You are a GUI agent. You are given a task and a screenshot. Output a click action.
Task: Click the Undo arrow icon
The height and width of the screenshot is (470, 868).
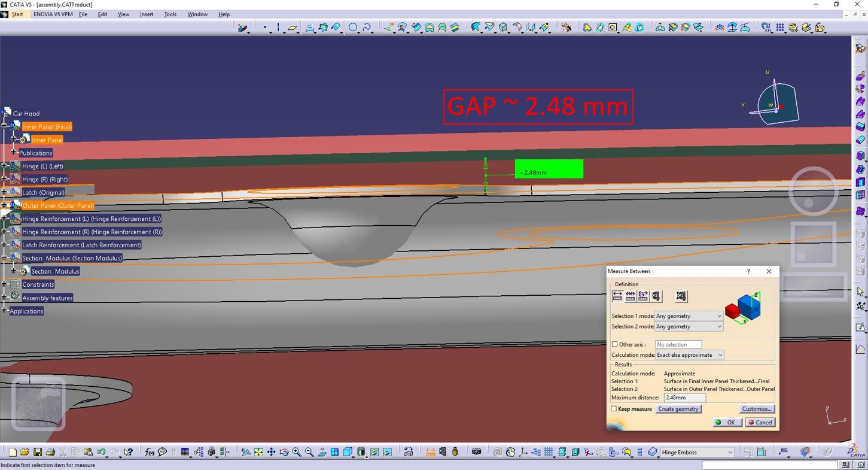tap(101, 453)
